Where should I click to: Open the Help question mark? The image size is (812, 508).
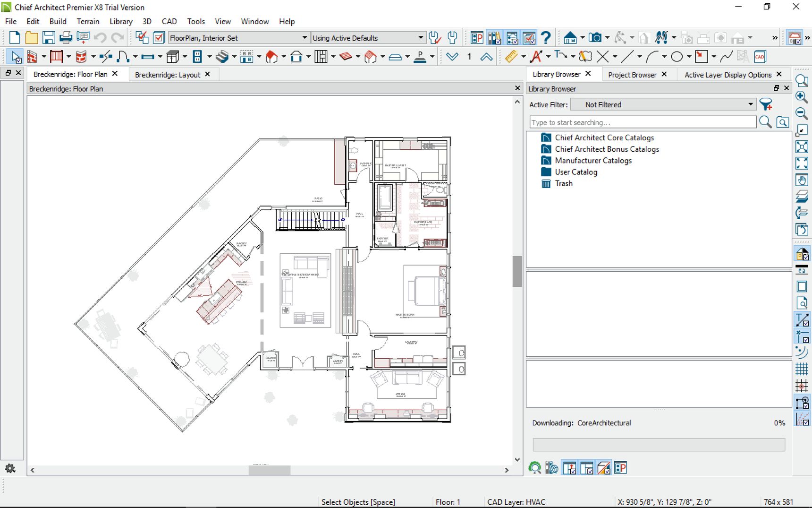coord(546,38)
